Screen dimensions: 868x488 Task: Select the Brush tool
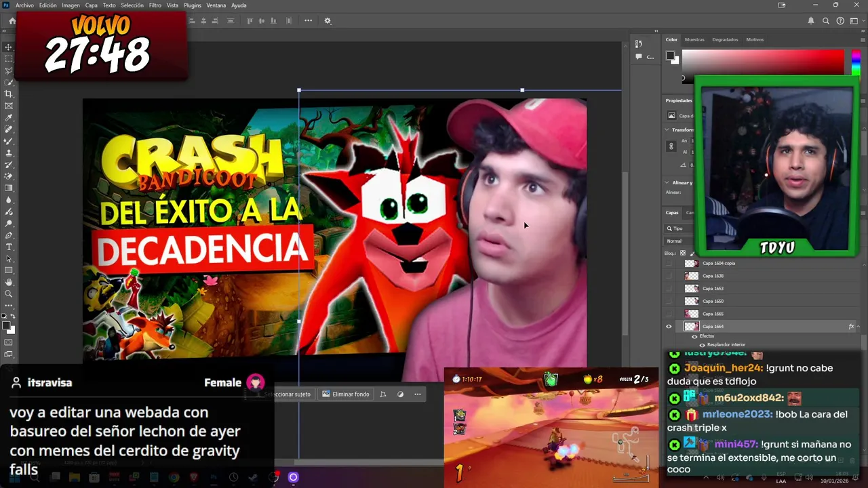point(9,141)
